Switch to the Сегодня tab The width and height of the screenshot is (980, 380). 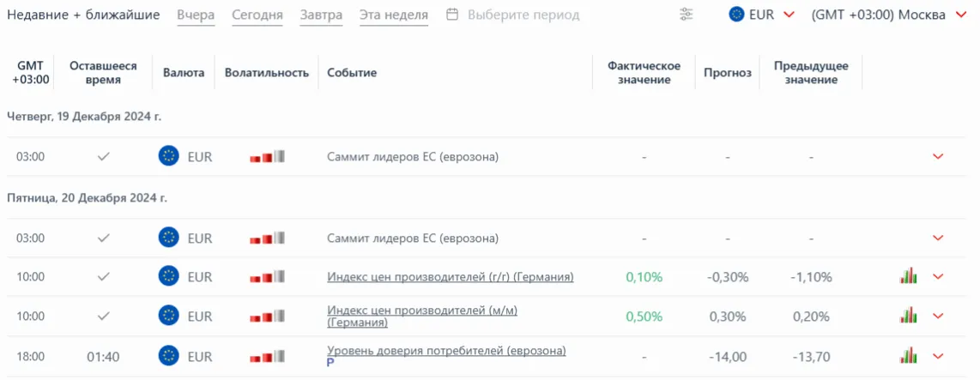click(257, 15)
